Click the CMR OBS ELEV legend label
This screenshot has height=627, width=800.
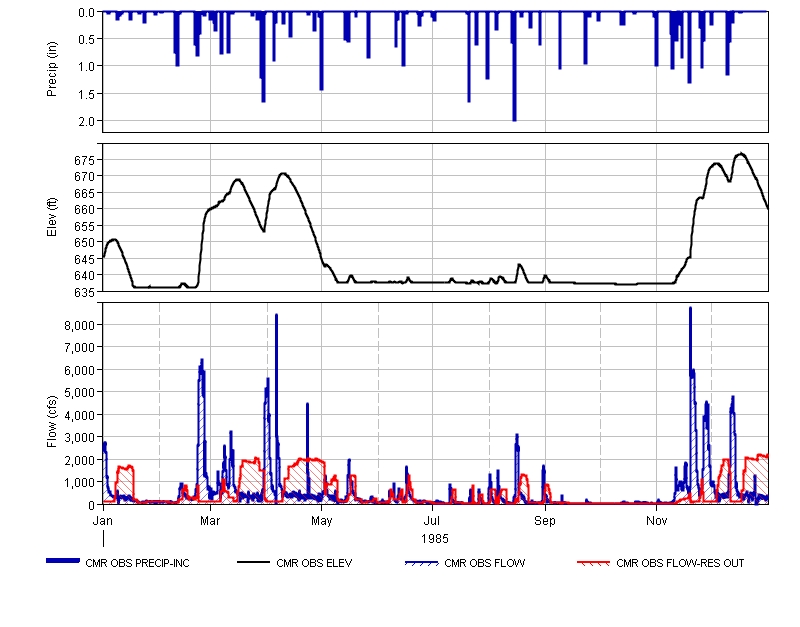[314, 563]
